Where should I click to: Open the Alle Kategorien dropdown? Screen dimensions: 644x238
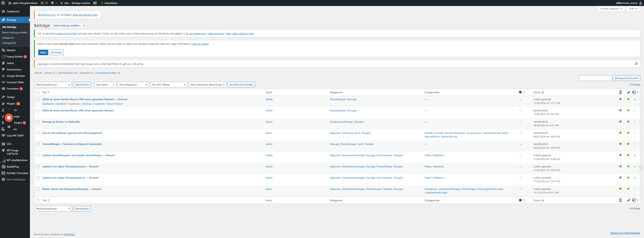pyautogui.click(x=133, y=85)
